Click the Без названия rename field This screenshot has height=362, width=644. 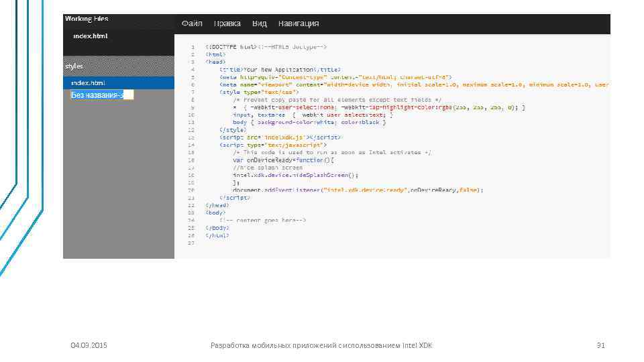tap(102, 95)
